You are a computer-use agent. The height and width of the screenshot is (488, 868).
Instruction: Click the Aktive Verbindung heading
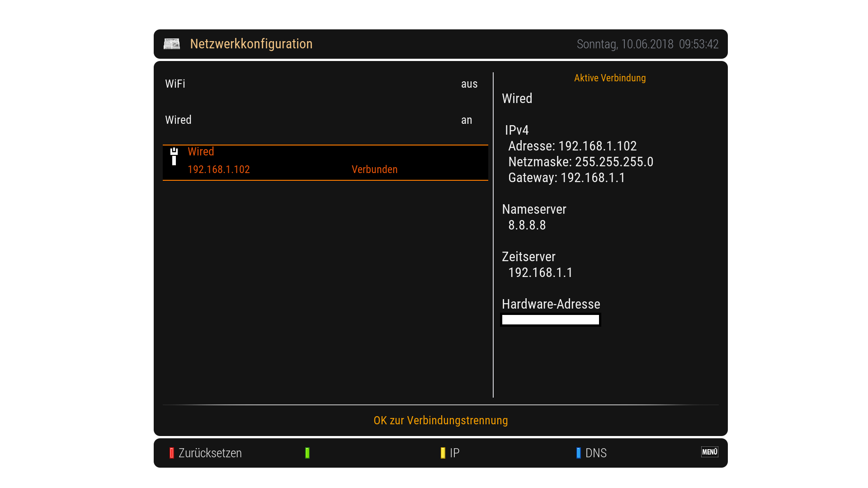(609, 78)
